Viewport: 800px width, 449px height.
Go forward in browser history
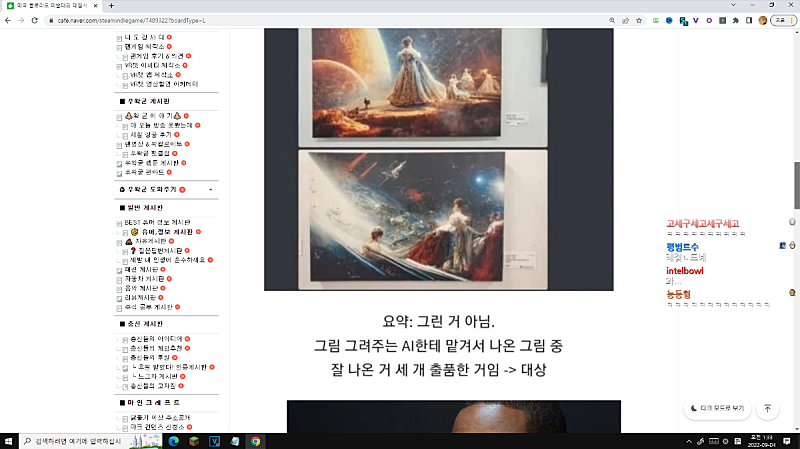pyautogui.click(x=21, y=20)
